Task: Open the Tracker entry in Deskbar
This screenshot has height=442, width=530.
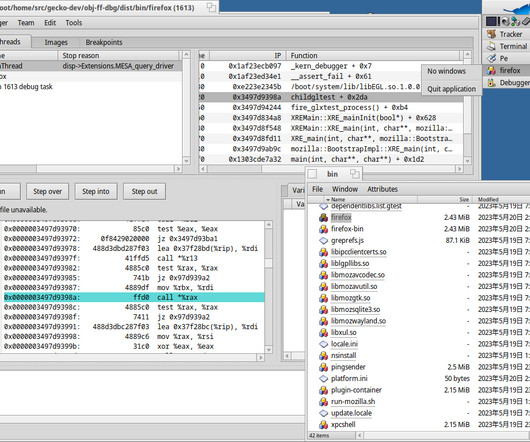Action: (x=506, y=34)
